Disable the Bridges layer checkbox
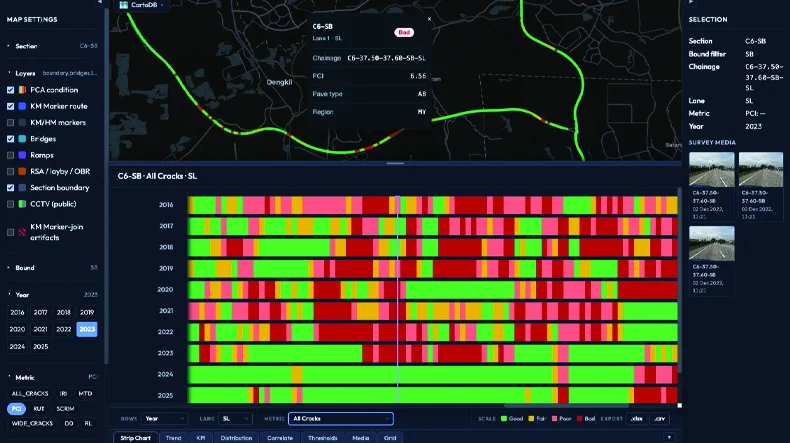The image size is (790, 443). pos(11,139)
